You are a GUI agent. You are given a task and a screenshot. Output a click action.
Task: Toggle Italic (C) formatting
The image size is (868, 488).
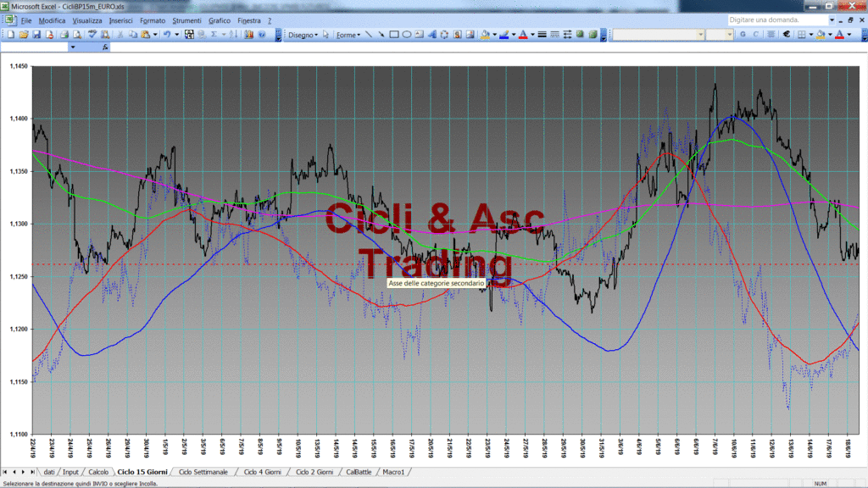click(x=756, y=35)
